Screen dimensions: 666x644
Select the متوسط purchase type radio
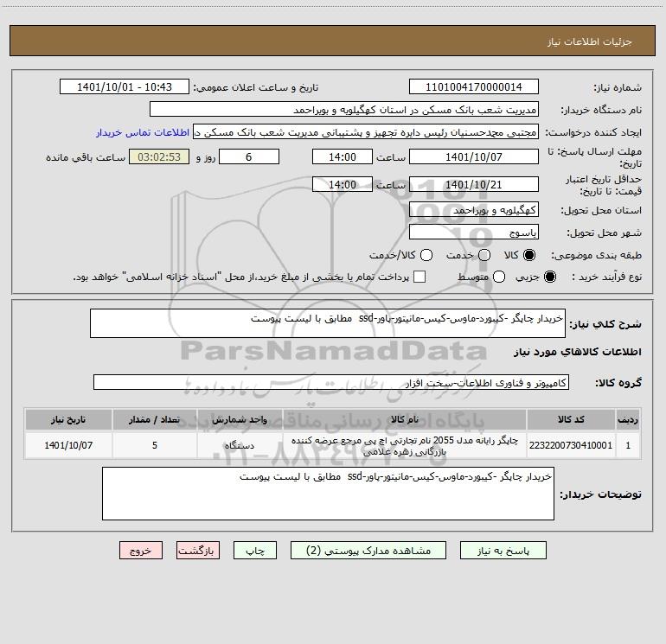[x=499, y=277]
